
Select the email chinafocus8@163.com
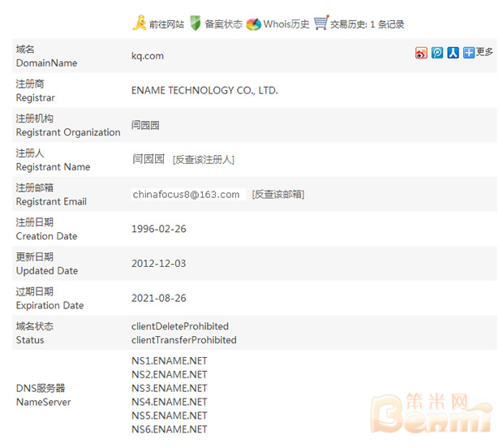[x=187, y=195]
